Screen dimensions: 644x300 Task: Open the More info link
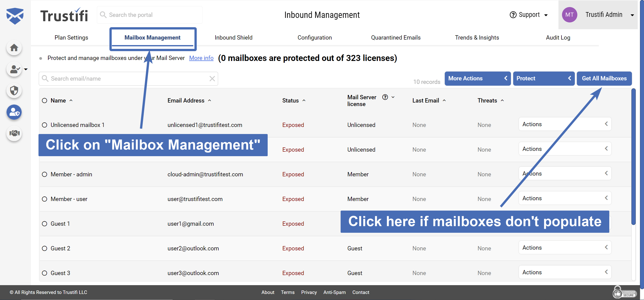pos(201,58)
